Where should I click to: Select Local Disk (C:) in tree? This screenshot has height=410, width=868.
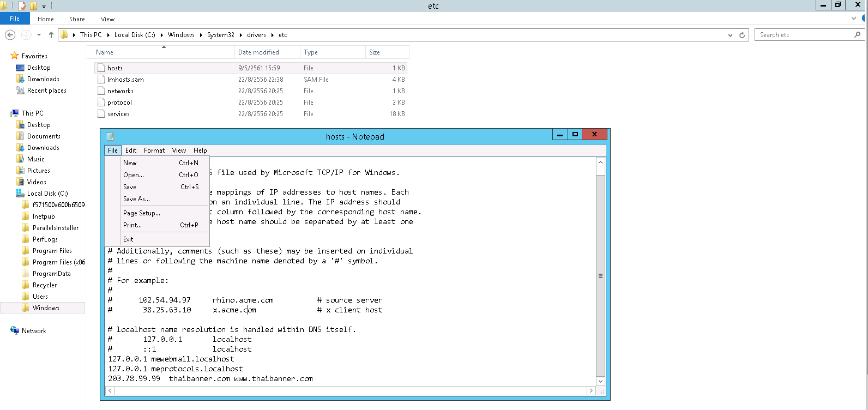click(x=47, y=194)
